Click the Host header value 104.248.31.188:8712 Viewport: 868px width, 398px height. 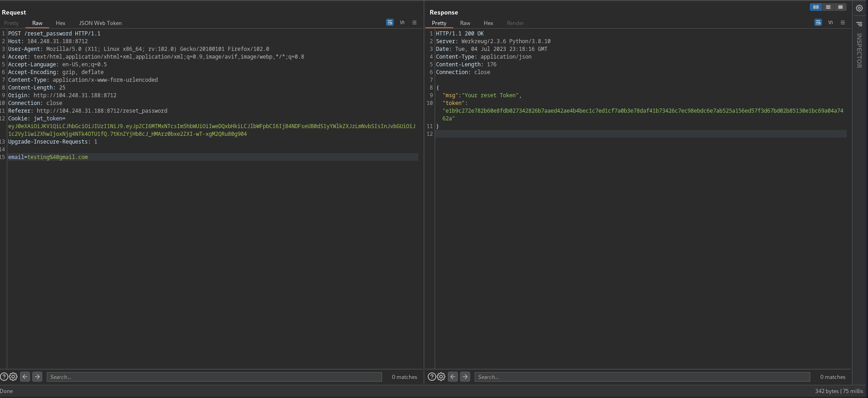point(57,41)
